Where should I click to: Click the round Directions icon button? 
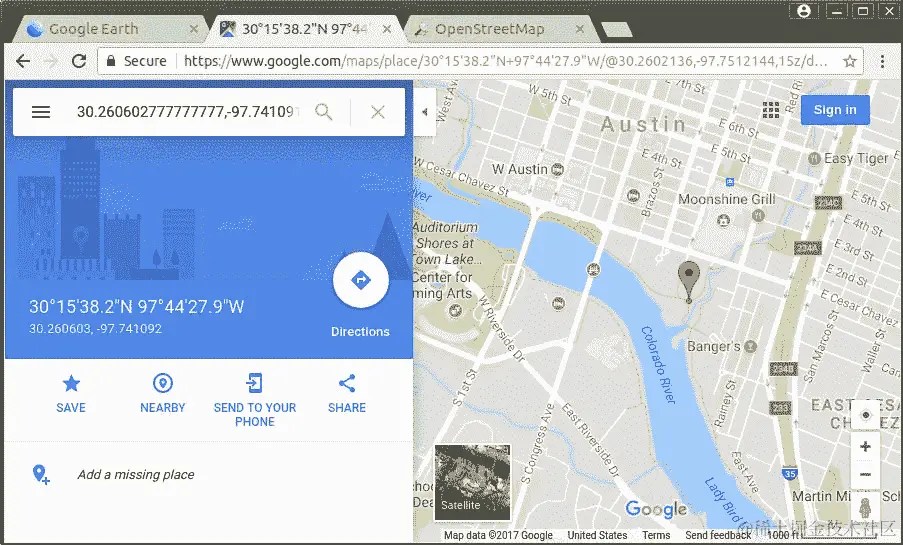[x=361, y=281]
